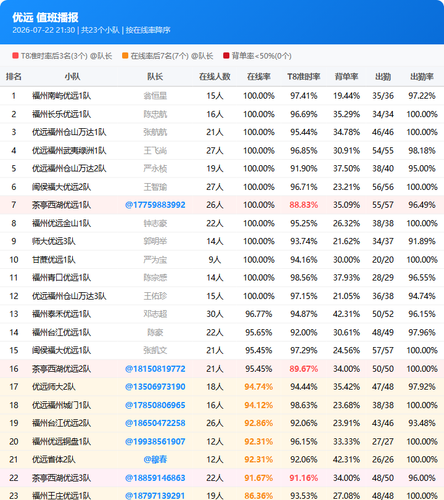The height and width of the screenshot is (500, 444).
Task: Select the 小队 column header
Action: [72, 77]
